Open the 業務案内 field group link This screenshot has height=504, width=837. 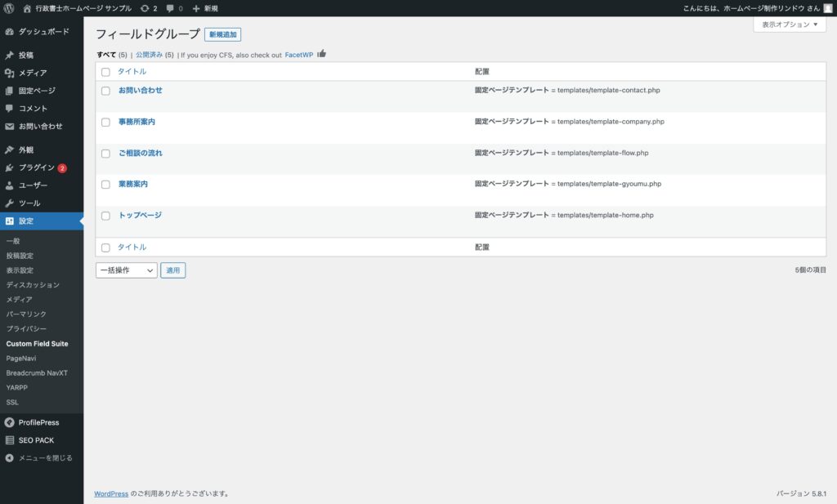pos(133,184)
